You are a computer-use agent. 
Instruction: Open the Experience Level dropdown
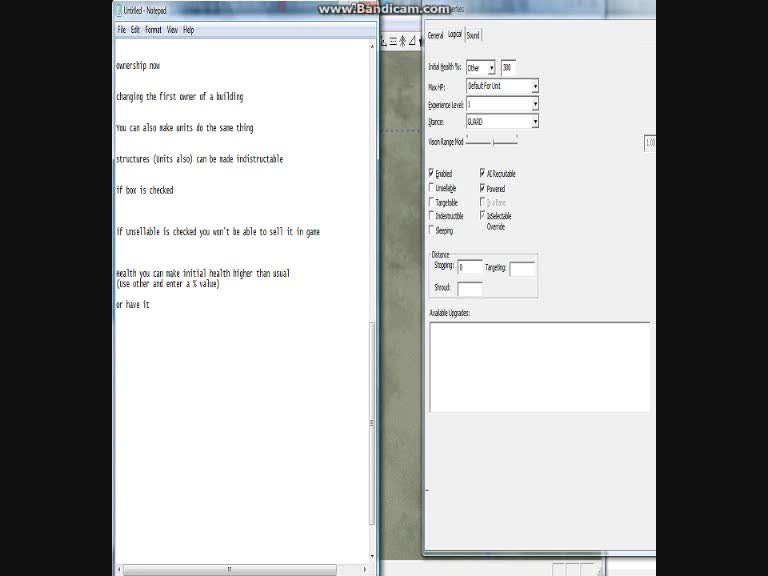click(503, 104)
